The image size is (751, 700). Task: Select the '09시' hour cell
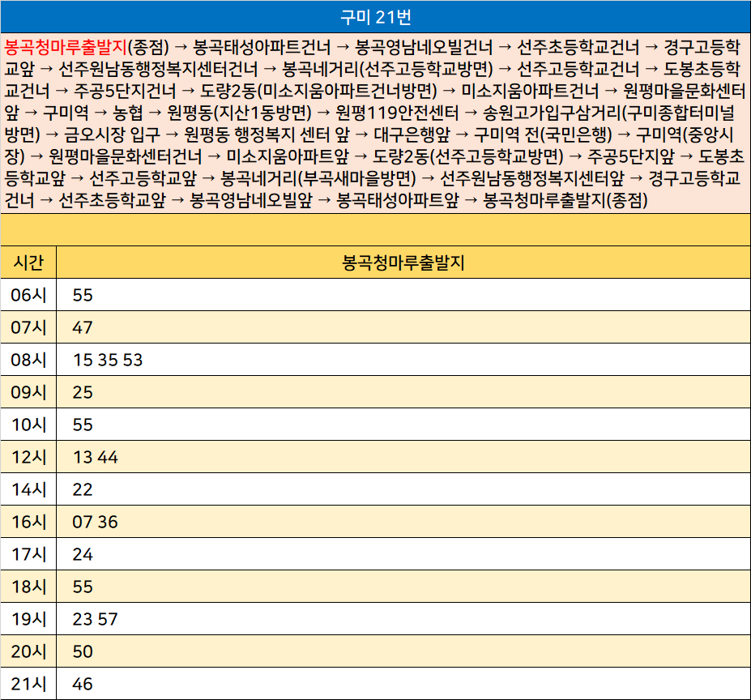(x=28, y=392)
